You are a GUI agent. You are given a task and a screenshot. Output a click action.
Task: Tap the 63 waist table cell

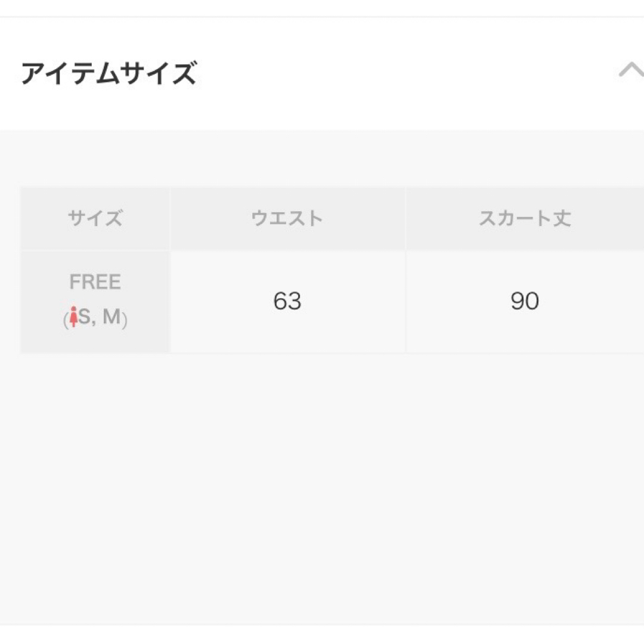288,302
